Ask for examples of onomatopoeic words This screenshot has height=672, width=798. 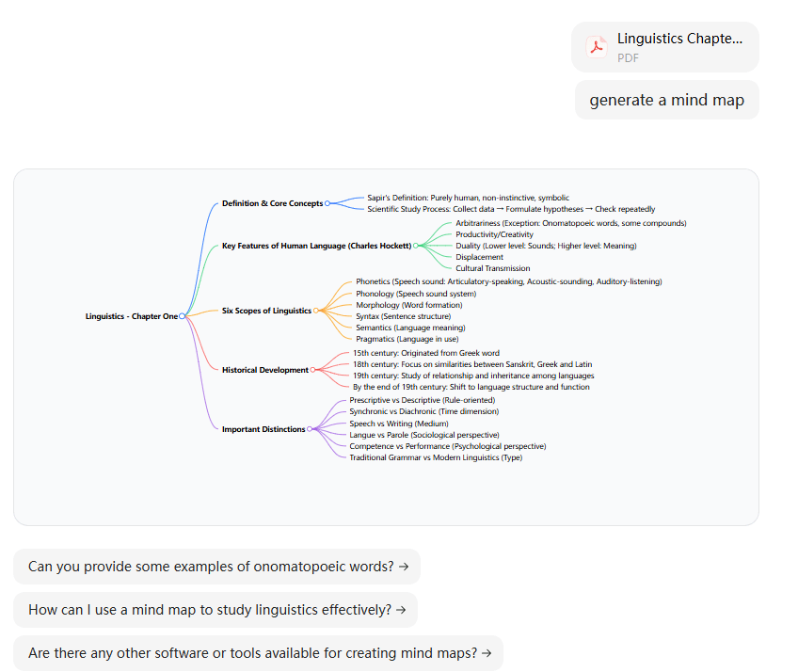216,567
